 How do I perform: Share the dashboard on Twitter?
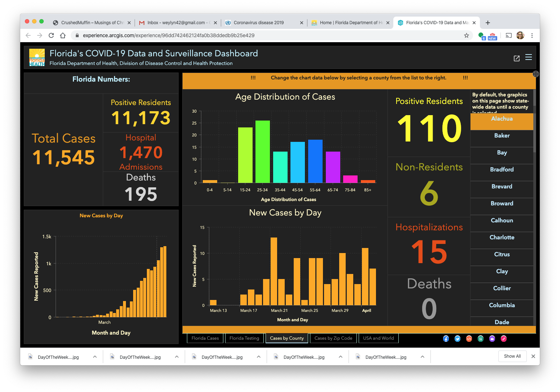[x=458, y=339]
